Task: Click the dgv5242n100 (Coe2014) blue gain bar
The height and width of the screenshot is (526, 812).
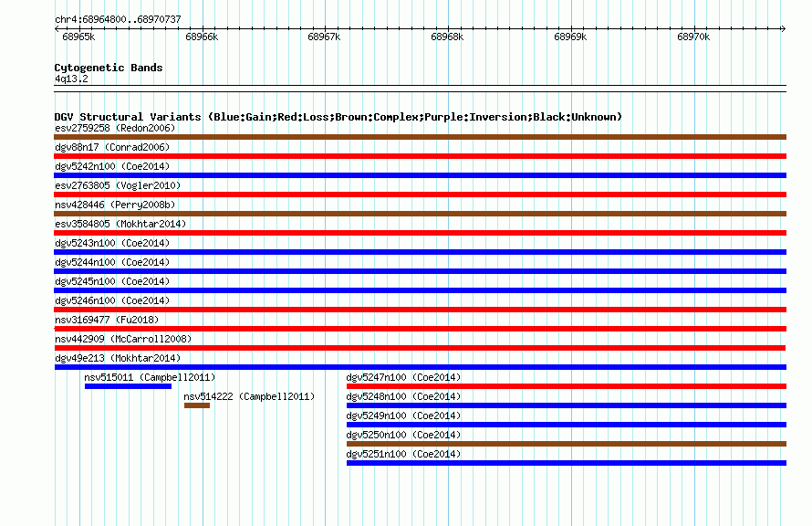Action: click(420, 175)
